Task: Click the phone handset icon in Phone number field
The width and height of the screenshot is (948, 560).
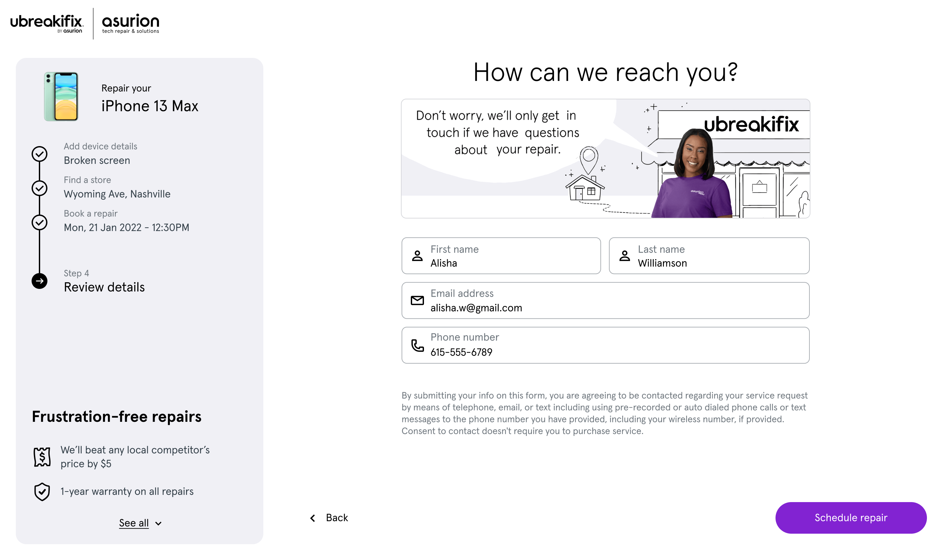Action: 417,345
